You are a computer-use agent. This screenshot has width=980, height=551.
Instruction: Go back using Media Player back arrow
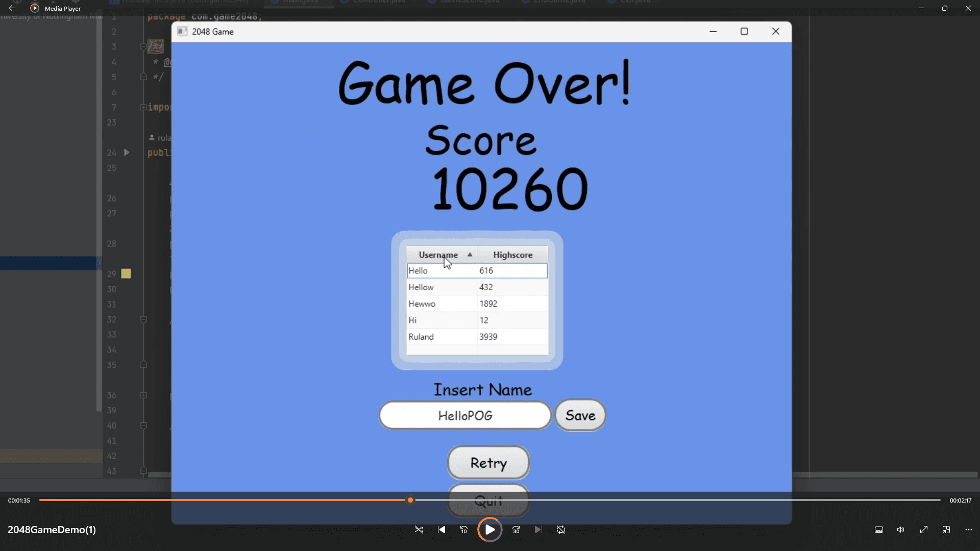12,8
